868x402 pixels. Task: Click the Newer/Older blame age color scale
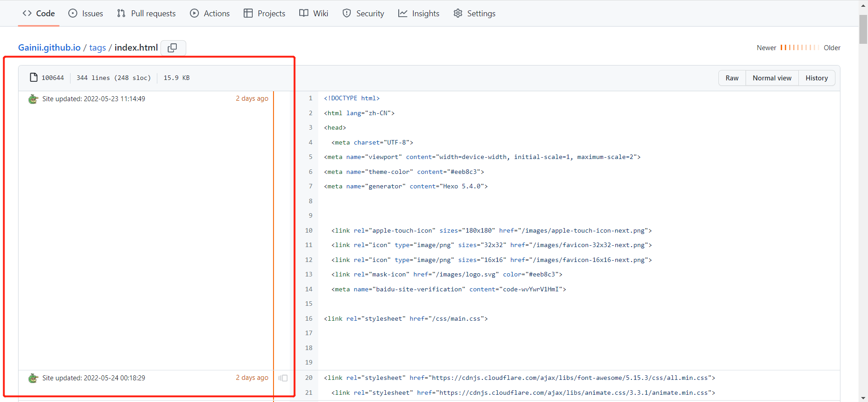coord(800,47)
